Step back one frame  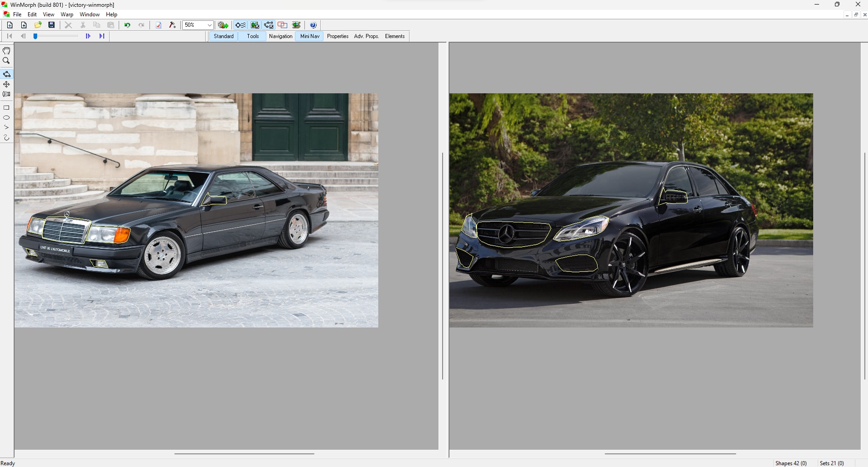click(23, 36)
